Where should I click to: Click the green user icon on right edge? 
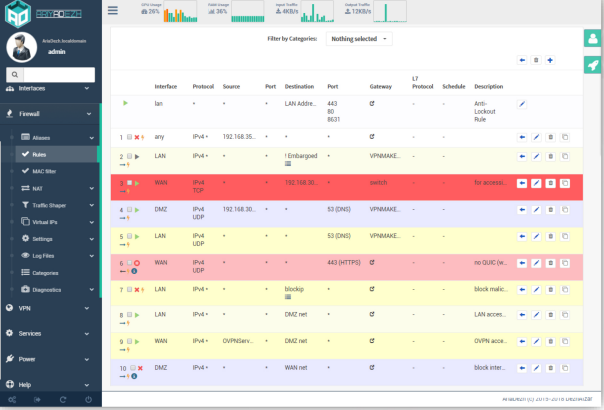click(x=593, y=38)
